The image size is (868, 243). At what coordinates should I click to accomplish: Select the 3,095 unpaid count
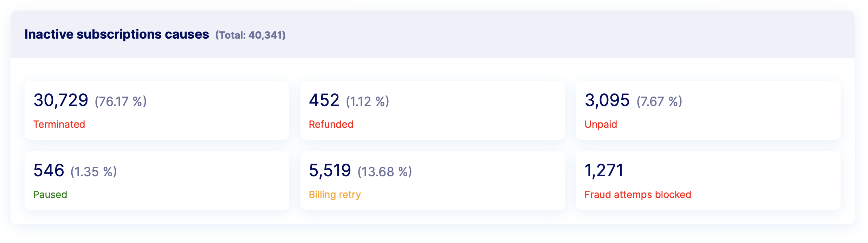coord(607,100)
